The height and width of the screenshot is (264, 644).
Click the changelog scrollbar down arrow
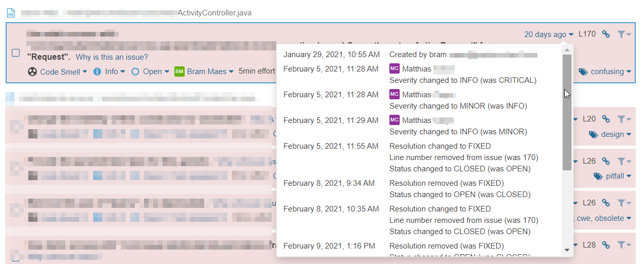pos(567,250)
